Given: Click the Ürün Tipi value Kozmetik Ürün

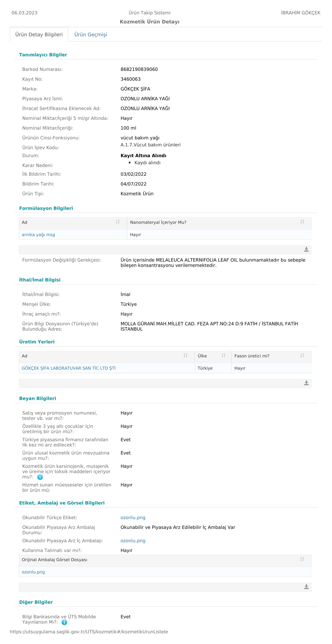Looking at the screenshot, I should pos(137,194).
